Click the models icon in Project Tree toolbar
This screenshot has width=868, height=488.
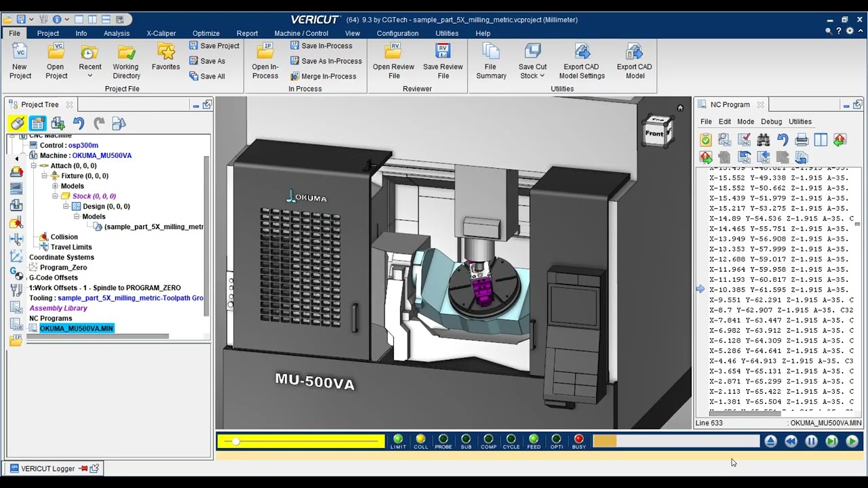(x=119, y=123)
